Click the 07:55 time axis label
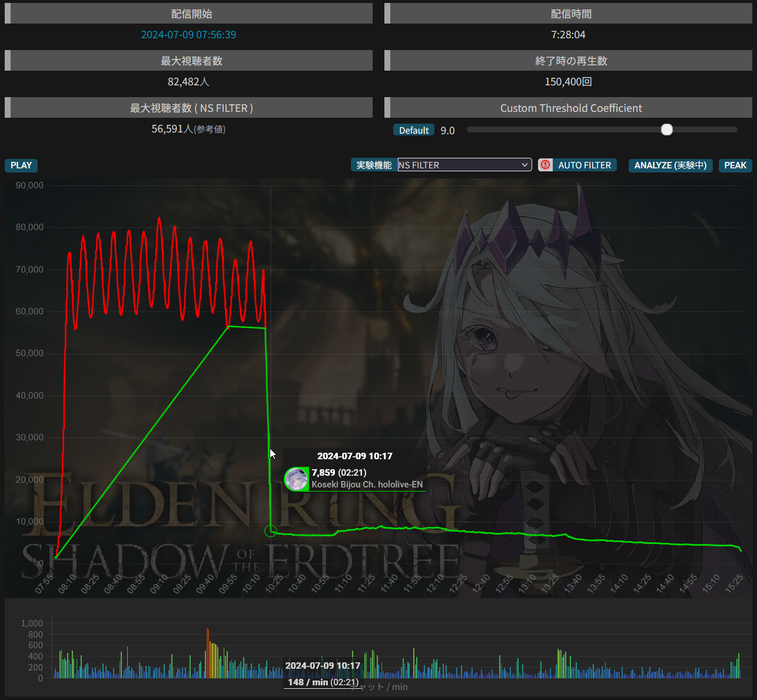The width and height of the screenshot is (757, 700). [x=44, y=583]
